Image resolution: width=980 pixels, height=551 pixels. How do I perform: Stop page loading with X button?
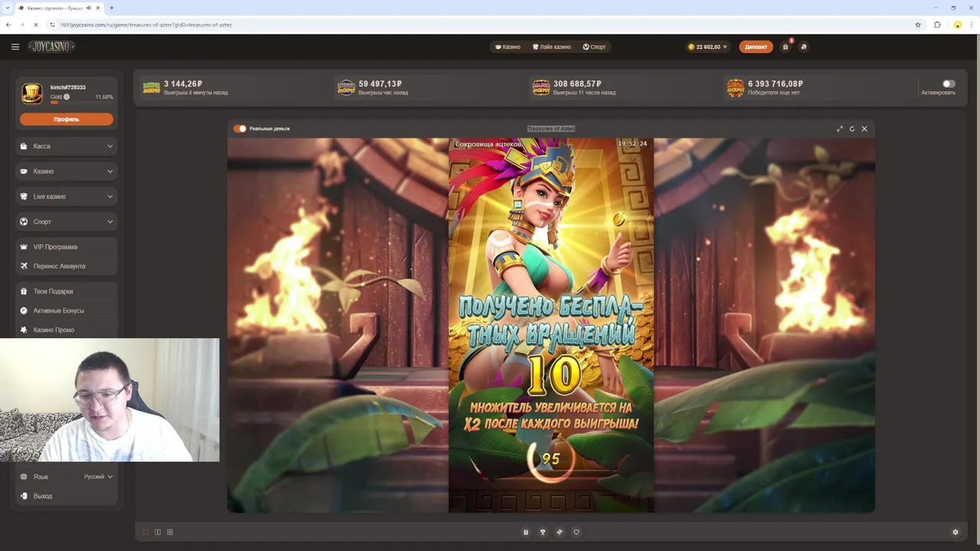(x=36, y=24)
